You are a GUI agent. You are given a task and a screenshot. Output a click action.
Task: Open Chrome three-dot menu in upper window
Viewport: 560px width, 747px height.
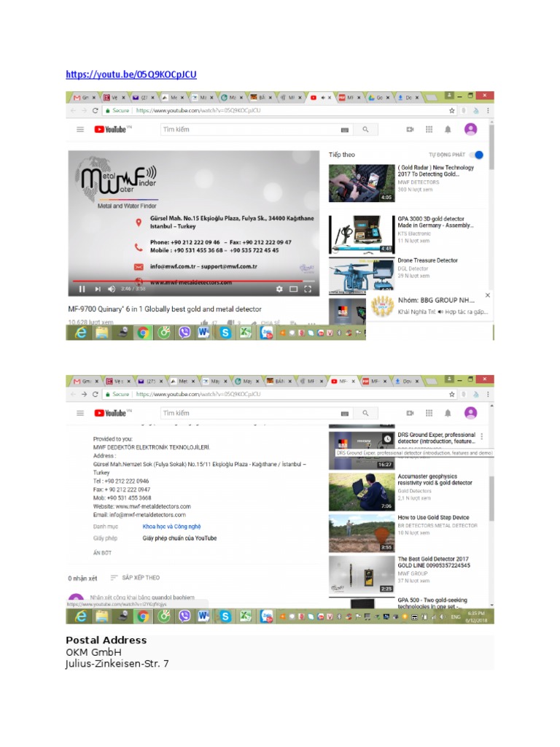click(488, 111)
